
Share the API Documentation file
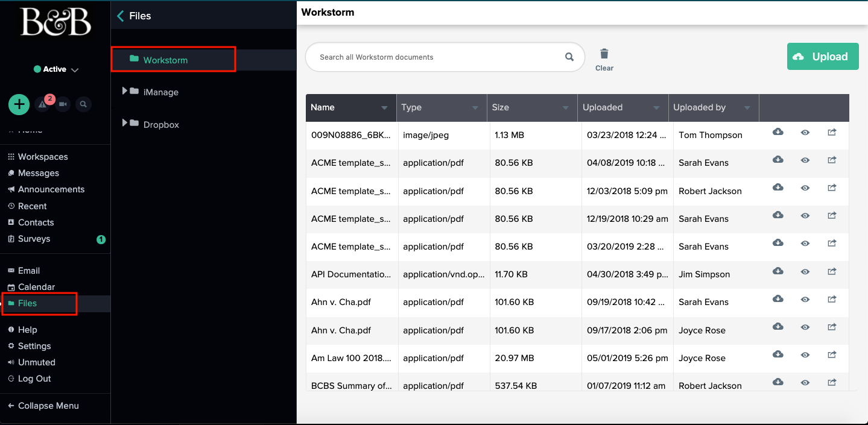(832, 271)
